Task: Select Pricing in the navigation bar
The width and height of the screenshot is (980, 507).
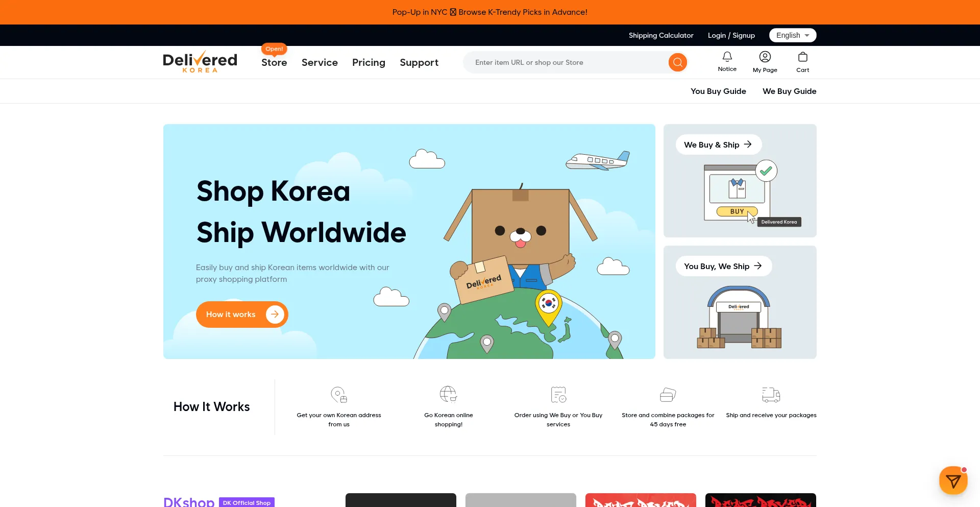Action: click(369, 62)
